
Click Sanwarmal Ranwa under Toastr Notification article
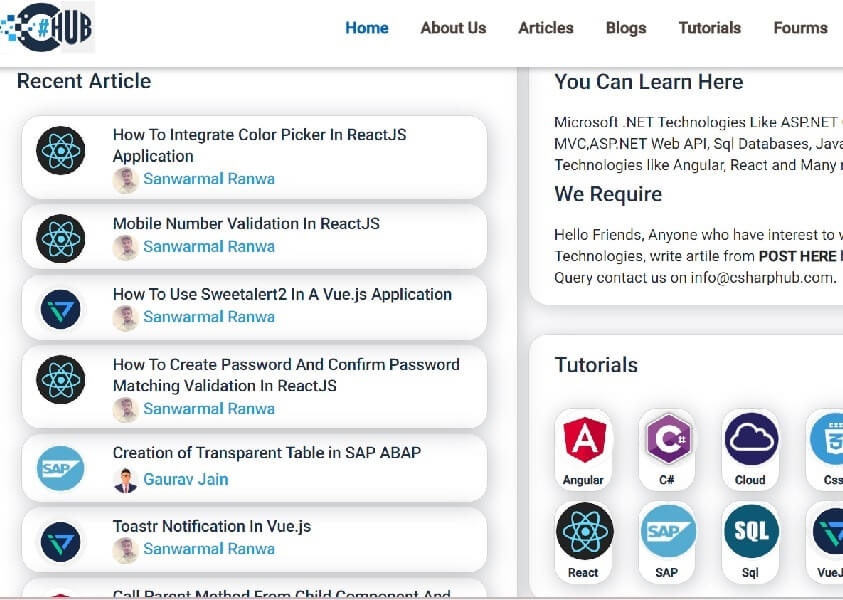[x=209, y=548]
